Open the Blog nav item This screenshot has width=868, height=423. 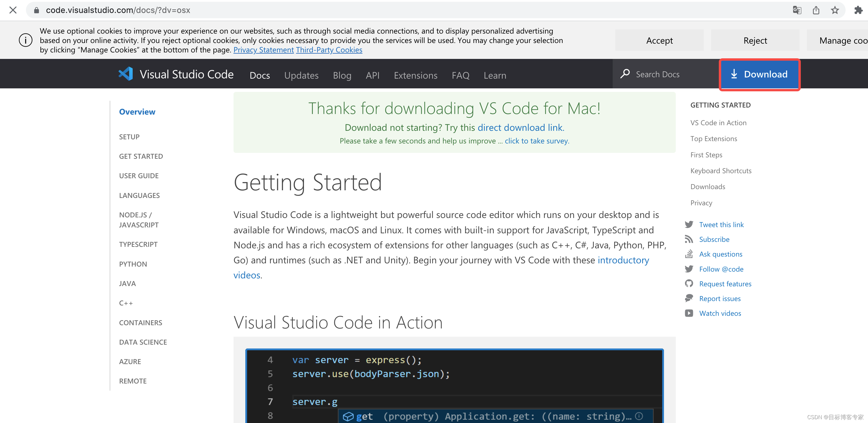pyautogui.click(x=342, y=75)
